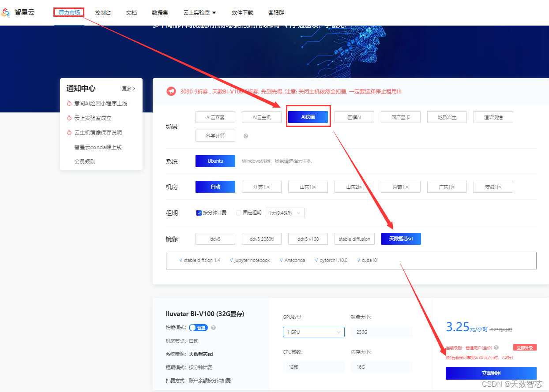Image resolution: width=549 pixels, height=392 pixels.
Task: Select AI绘画 scenario
Action: [308, 117]
